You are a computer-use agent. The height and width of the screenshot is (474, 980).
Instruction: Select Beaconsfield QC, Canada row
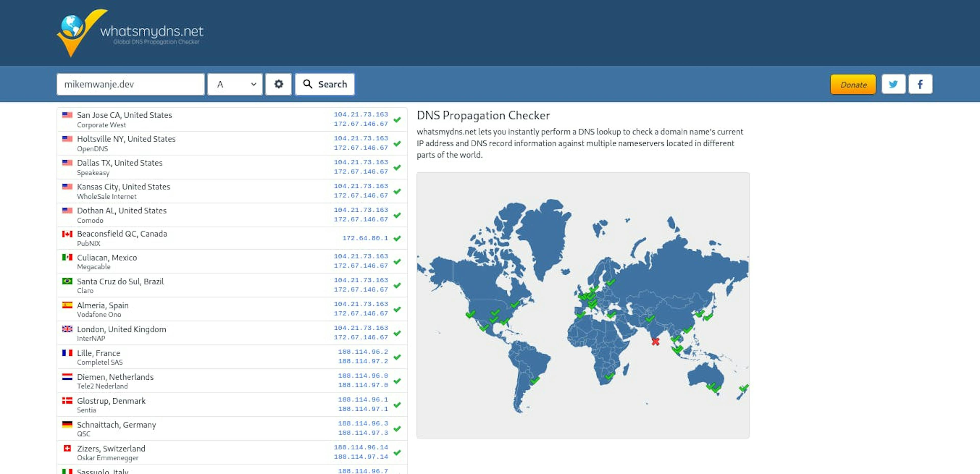pyautogui.click(x=232, y=238)
